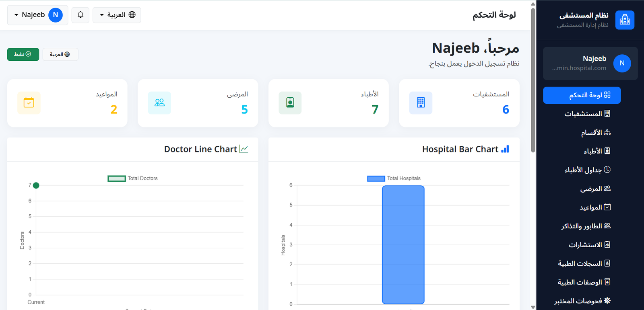Screen dimensions: 644x310
Task: Click the appointments card calendar icon
Action: (x=29, y=103)
